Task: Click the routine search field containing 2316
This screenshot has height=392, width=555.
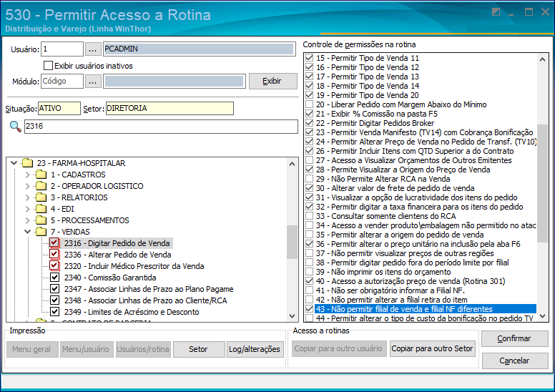Action: click(x=161, y=127)
